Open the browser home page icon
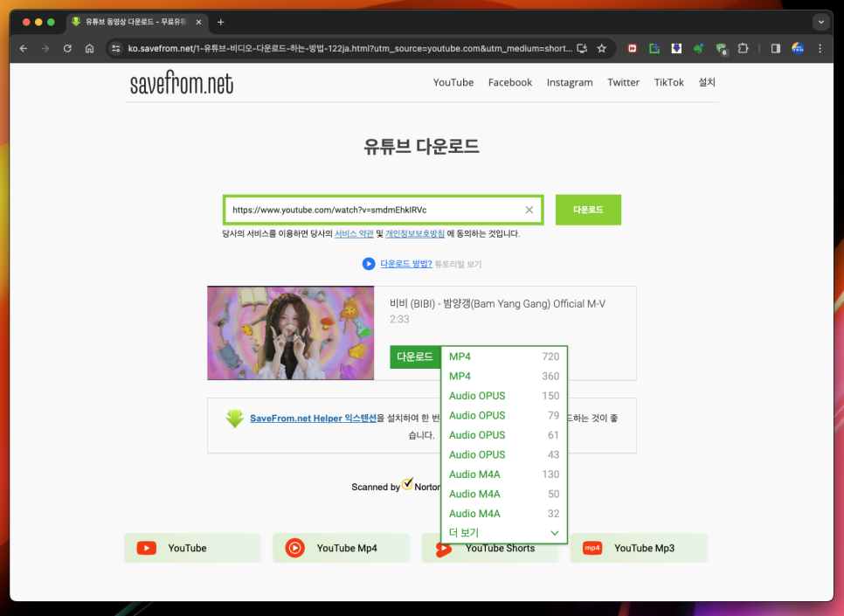 [89, 48]
